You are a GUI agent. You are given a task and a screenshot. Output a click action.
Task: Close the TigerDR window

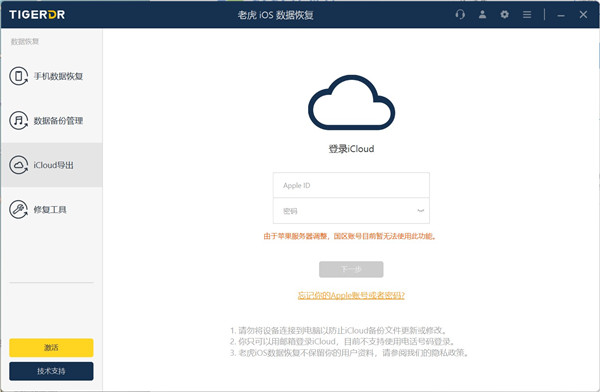point(583,15)
